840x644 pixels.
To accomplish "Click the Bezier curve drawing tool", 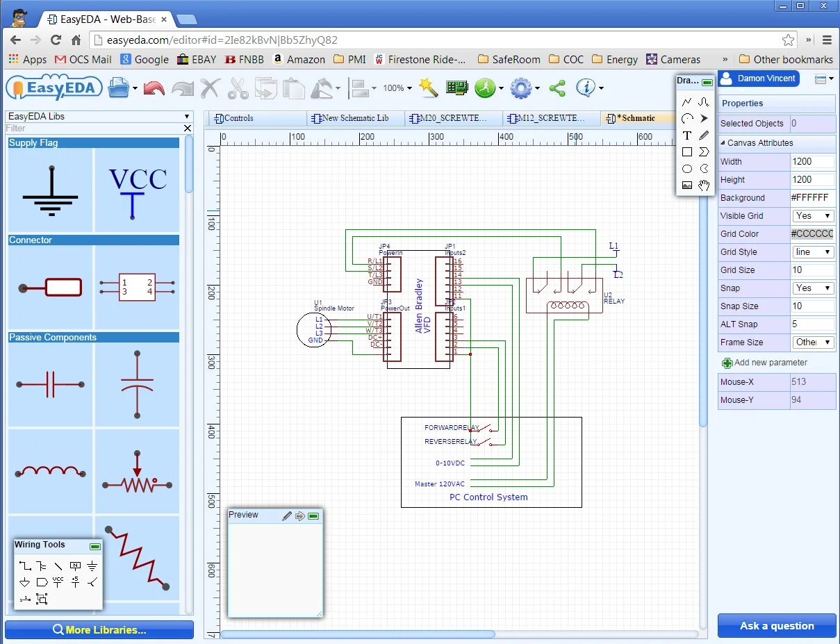I will click(704, 102).
